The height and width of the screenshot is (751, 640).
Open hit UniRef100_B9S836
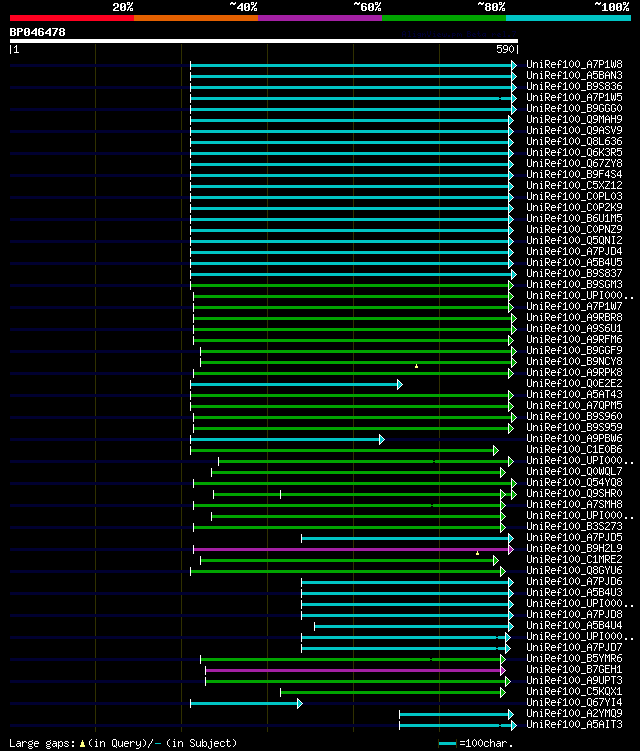(574, 86)
